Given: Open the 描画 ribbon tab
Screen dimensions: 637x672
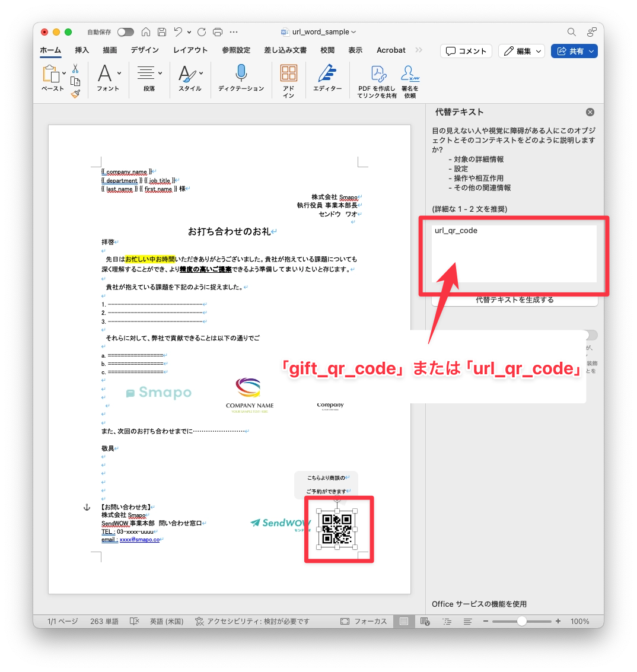Looking at the screenshot, I should click(110, 50).
